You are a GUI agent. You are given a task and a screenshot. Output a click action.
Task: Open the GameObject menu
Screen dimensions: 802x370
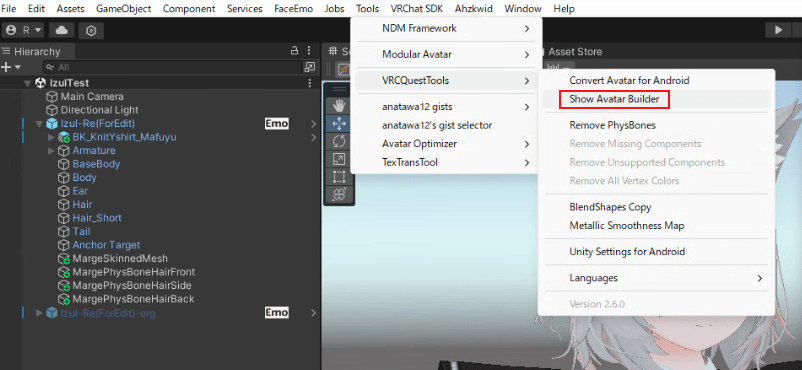pyautogui.click(x=123, y=9)
